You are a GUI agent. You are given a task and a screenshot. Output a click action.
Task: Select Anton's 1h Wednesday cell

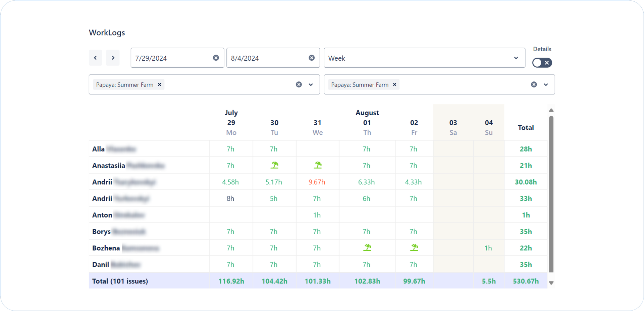tap(317, 215)
